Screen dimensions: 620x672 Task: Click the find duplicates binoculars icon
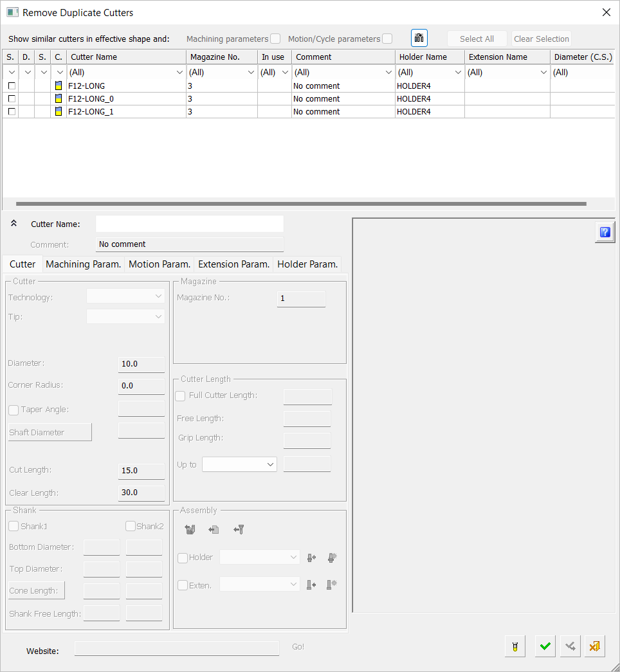419,38
